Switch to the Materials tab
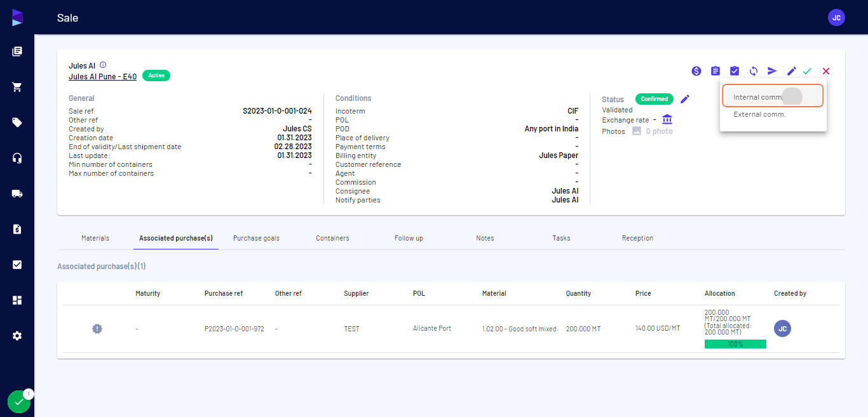The height and width of the screenshot is (417, 868). [x=95, y=238]
